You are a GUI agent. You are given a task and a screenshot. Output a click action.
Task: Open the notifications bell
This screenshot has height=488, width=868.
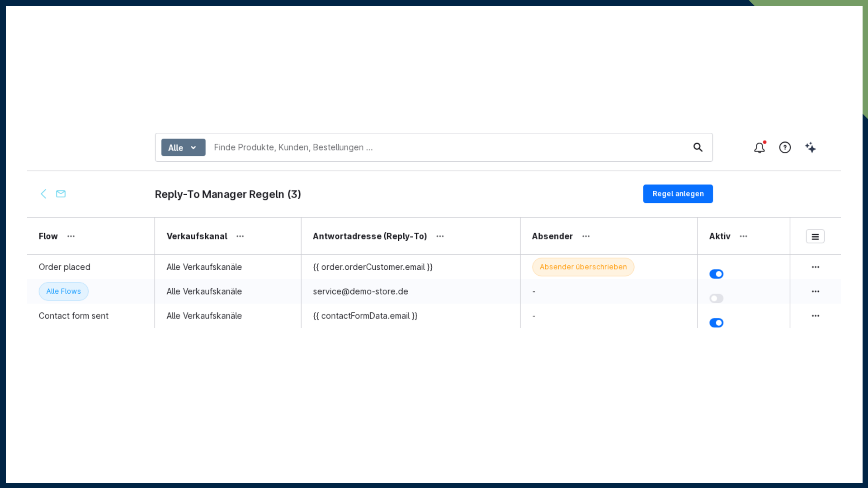[759, 147]
